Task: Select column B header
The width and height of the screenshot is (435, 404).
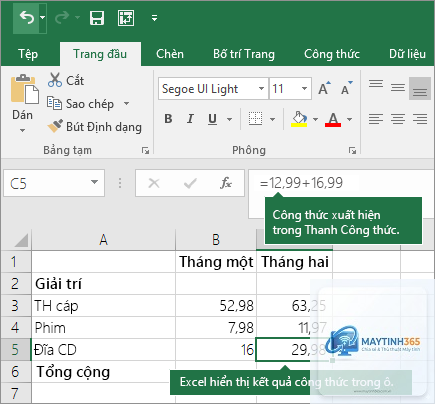Action: [x=216, y=240]
